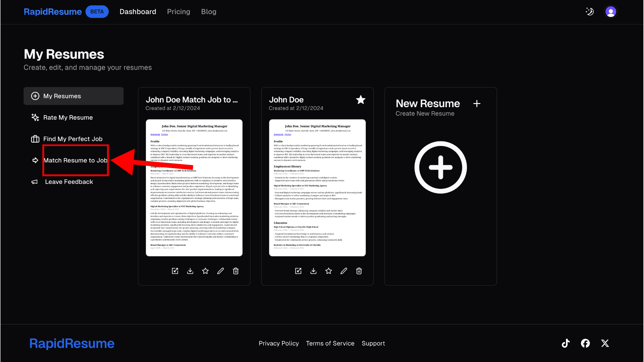The width and height of the screenshot is (644, 362).
Task: Click filled star on John Doe card header
Action: click(x=361, y=100)
